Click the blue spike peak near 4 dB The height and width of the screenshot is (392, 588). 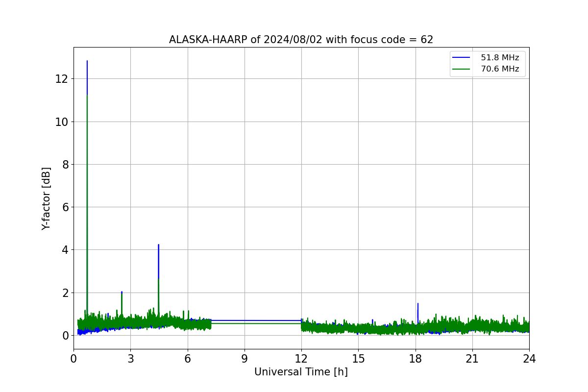[159, 245]
